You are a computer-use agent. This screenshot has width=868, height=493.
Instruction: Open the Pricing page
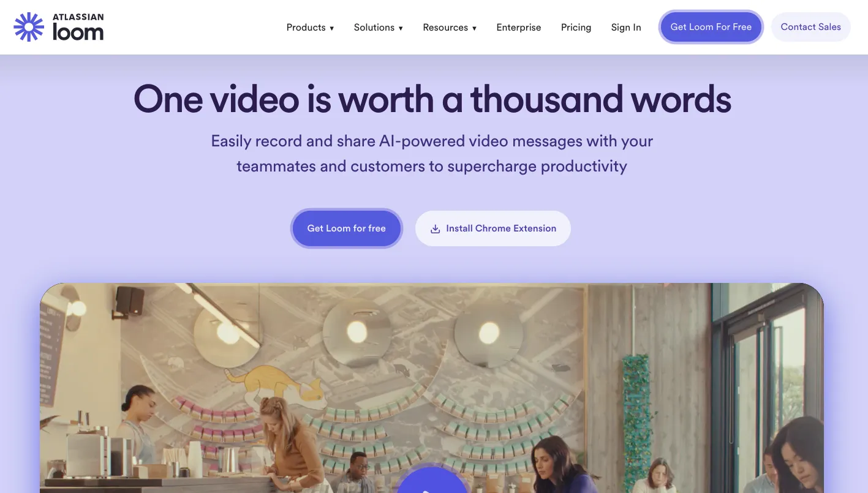click(x=576, y=28)
